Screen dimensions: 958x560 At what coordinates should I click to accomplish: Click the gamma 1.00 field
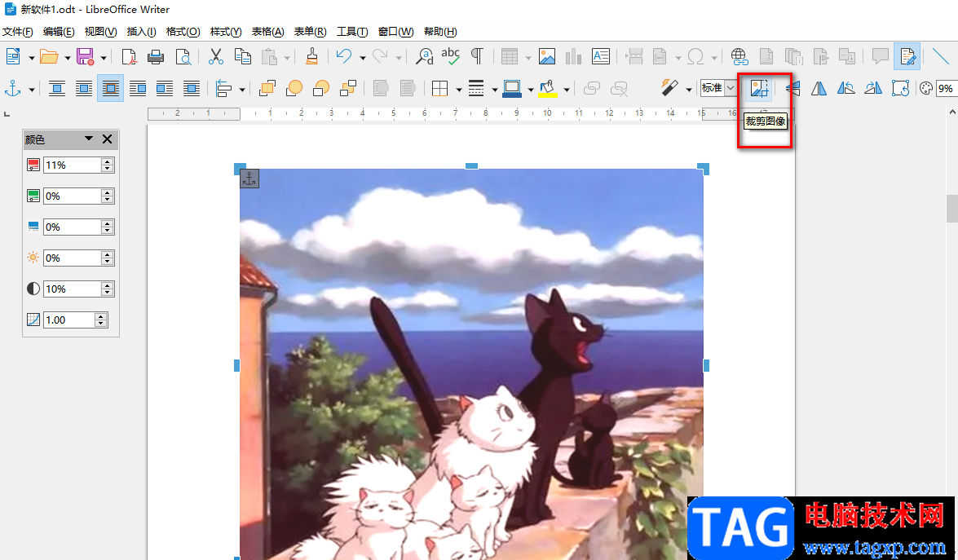[69, 320]
